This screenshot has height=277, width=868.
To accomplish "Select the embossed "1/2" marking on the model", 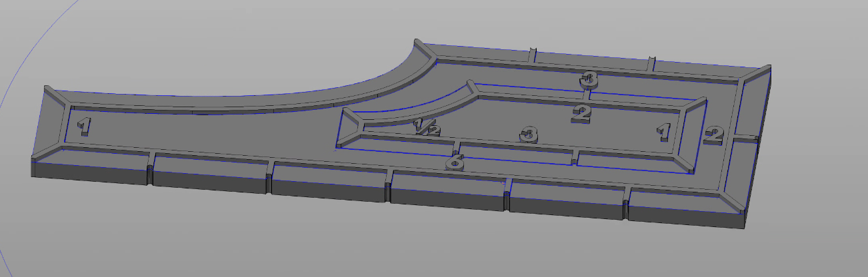I will pos(427,127).
